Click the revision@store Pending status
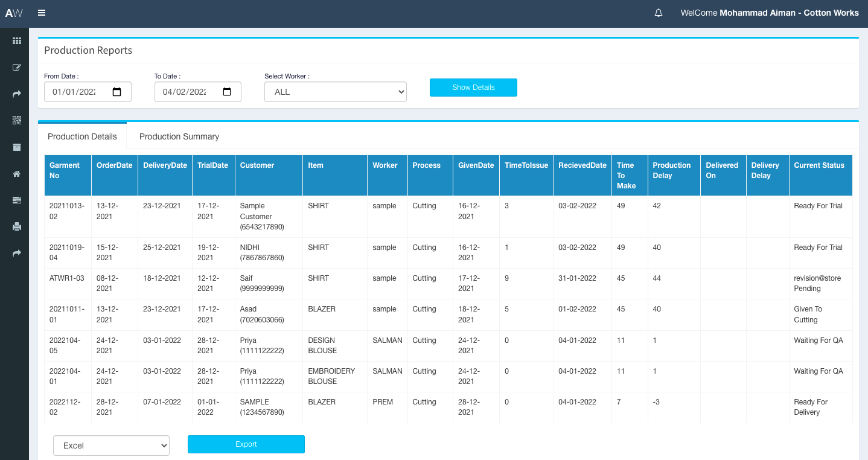The width and height of the screenshot is (868, 460). click(817, 284)
